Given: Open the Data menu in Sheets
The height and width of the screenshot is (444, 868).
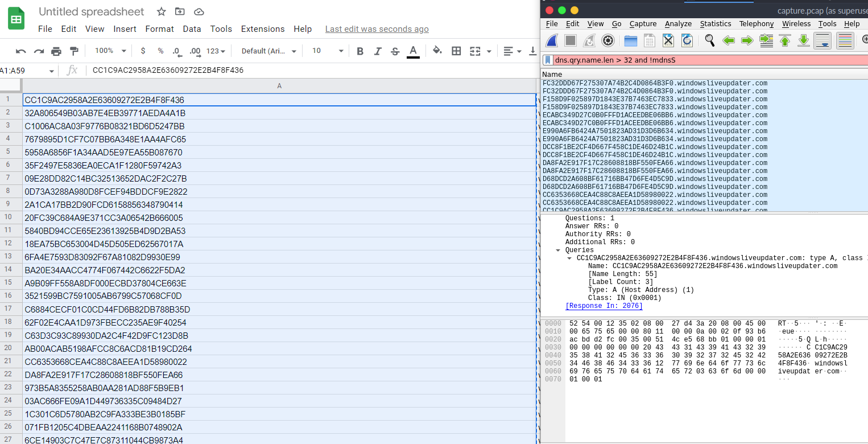Looking at the screenshot, I should [x=192, y=29].
